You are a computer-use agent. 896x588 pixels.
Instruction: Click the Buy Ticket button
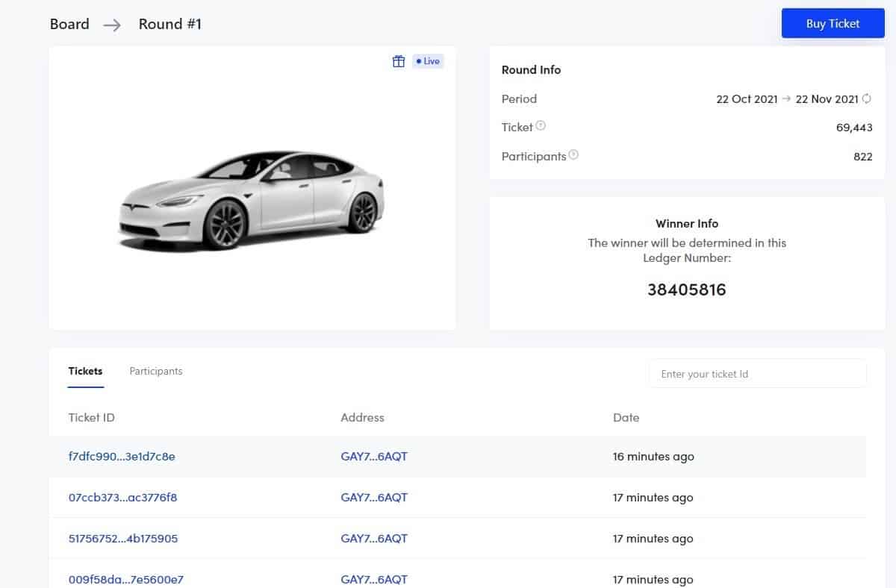pos(833,23)
